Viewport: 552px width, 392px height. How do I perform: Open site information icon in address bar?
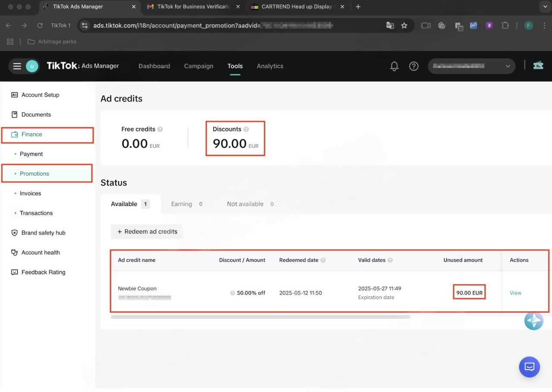coord(85,25)
